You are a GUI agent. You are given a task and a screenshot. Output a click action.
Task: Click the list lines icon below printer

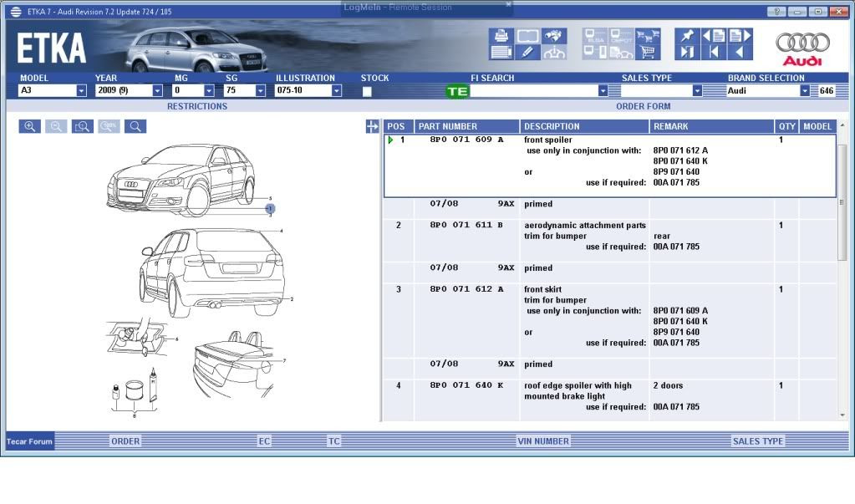point(501,53)
